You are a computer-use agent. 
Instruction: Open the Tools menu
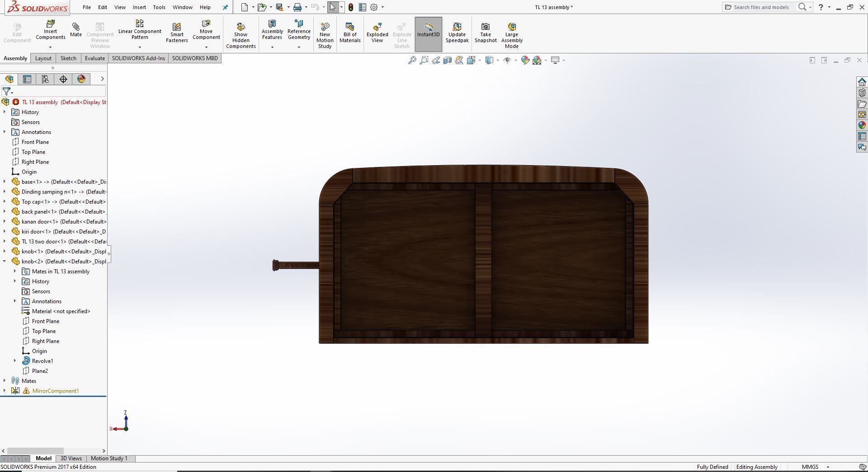[159, 7]
